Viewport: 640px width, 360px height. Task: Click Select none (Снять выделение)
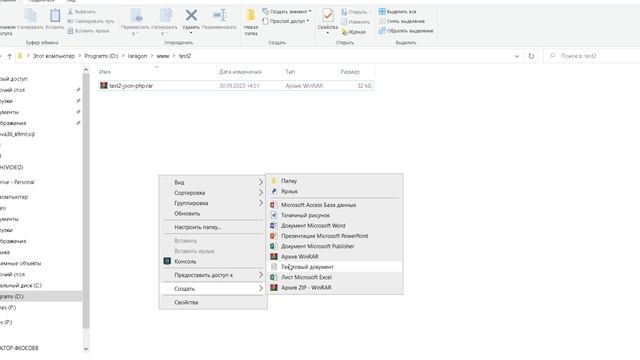pyautogui.click(x=402, y=21)
